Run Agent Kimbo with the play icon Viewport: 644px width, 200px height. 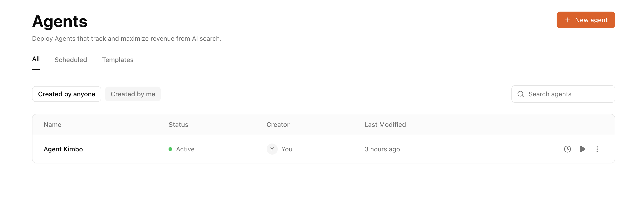582,149
